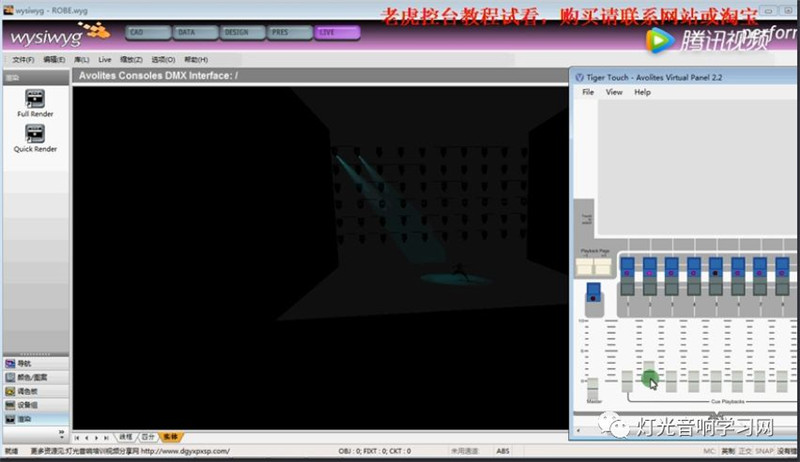The width and height of the screenshot is (800, 462).
Task: Go to next view tab arrow
Action: tap(96, 438)
